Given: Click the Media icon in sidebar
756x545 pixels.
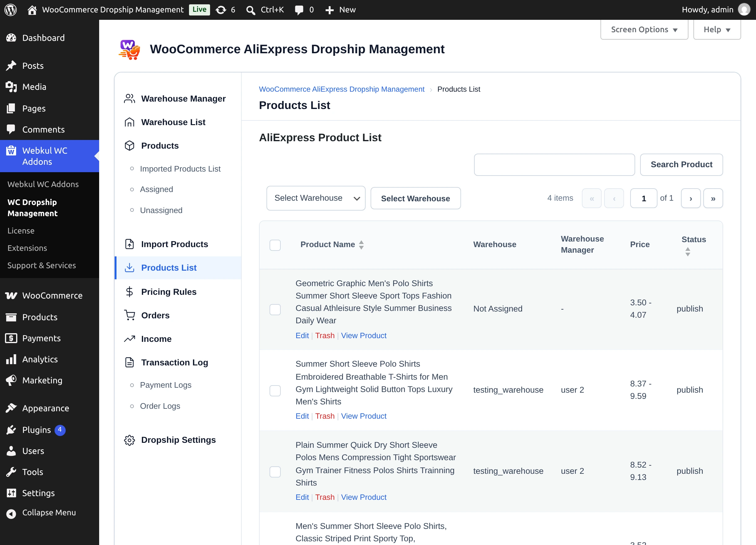Looking at the screenshot, I should (11, 87).
